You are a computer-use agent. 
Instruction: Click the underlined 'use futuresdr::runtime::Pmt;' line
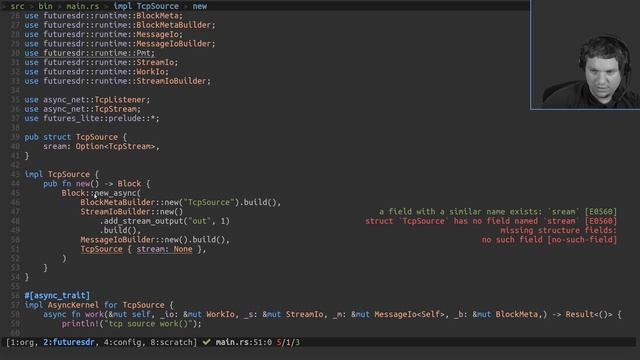(89, 53)
